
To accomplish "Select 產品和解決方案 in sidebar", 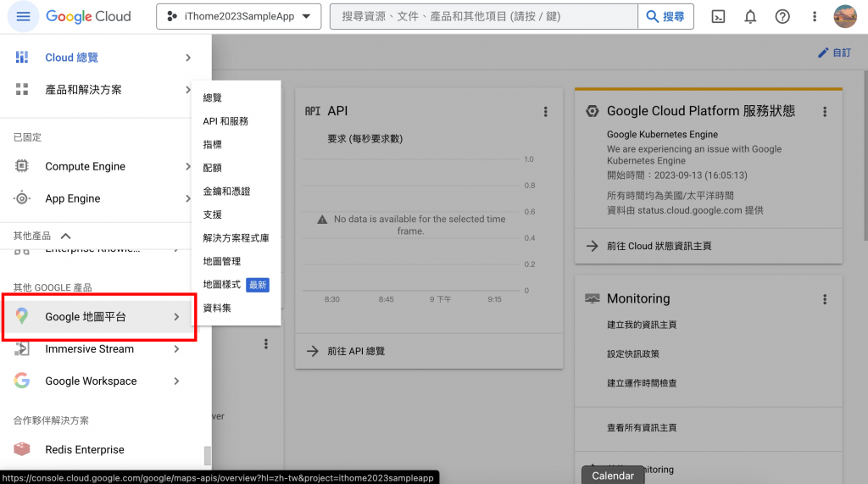I will click(x=84, y=90).
